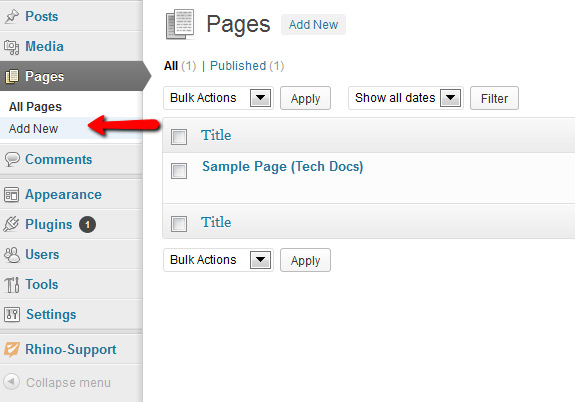
Task: Check the Sample Page (Tech Docs) checkbox
Action: click(179, 171)
